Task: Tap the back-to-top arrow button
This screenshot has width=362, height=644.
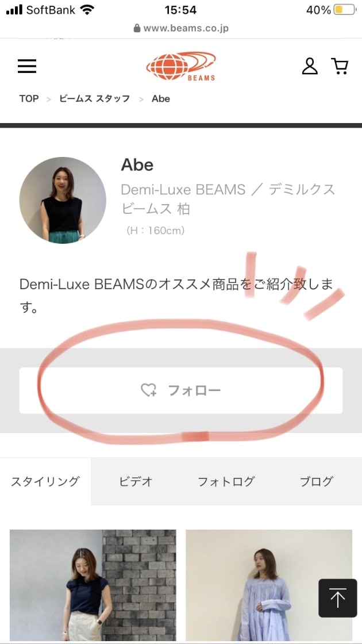Action: (338, 598)
